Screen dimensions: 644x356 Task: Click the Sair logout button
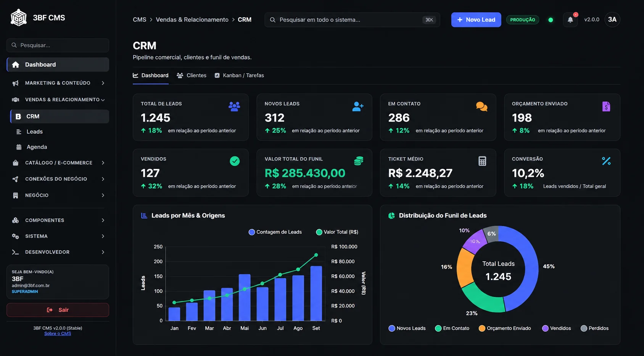(x=58, y=310)
